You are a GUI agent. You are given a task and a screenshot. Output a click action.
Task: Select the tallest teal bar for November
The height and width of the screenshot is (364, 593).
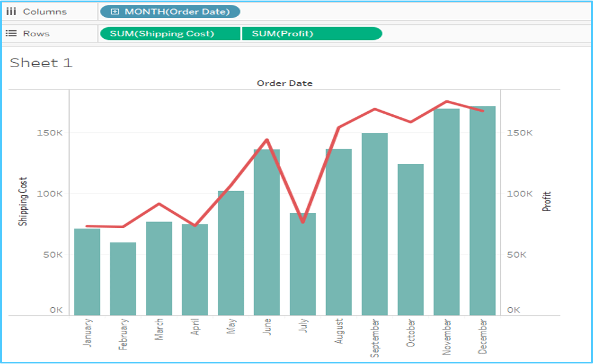(x=447, y=209)
